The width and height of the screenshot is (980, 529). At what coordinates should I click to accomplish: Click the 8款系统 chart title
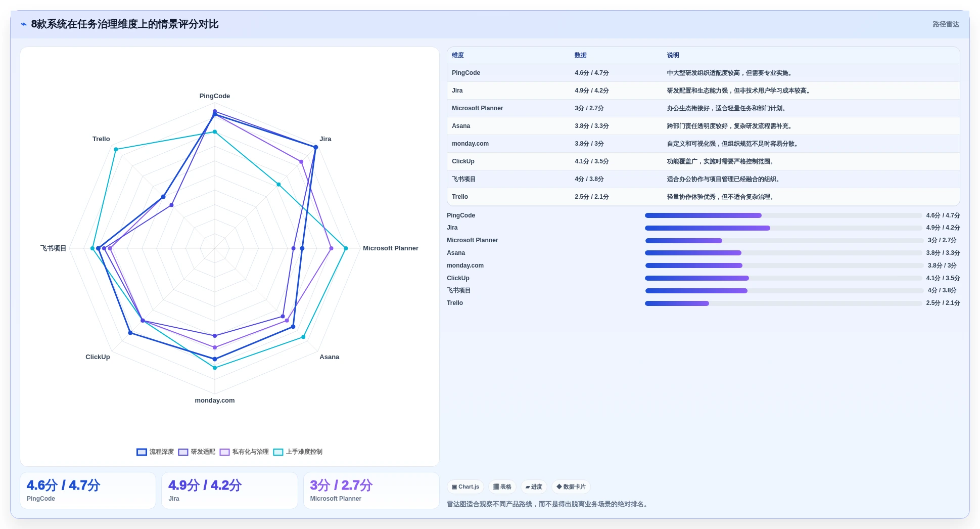tap(125, 24)
